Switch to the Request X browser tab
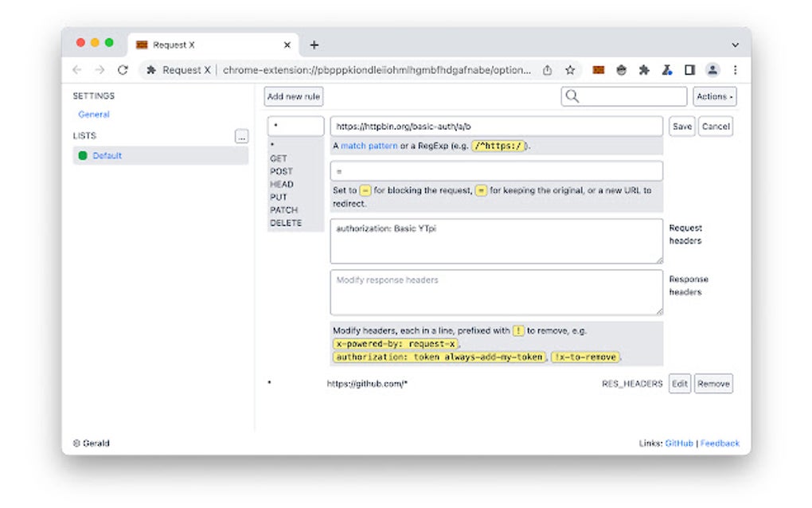The image size is (812, 508). coord(183,45)
